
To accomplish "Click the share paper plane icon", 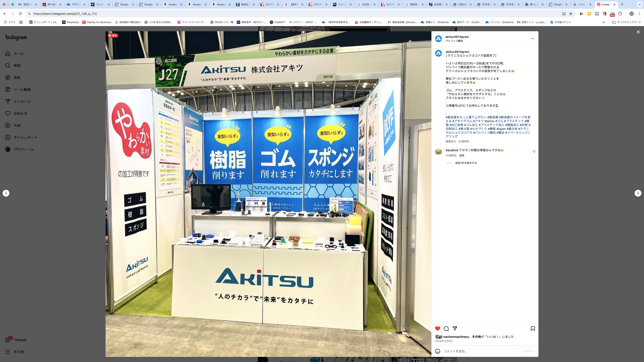I will (x=455, y=329).
